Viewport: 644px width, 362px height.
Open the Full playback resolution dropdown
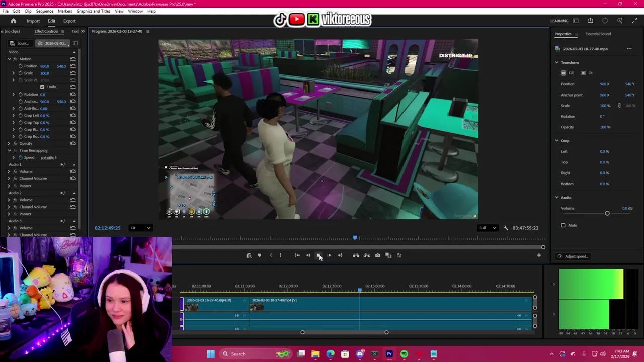click(488, 228)
